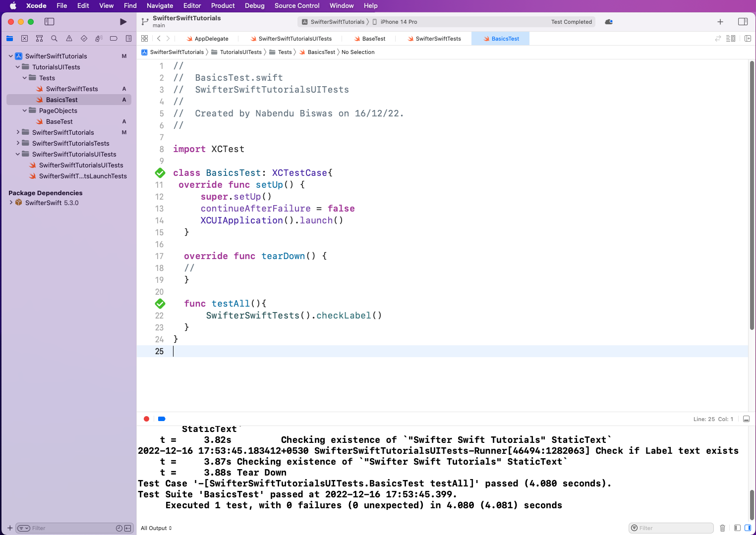Run the scheme with the play button

coord(123,22)
